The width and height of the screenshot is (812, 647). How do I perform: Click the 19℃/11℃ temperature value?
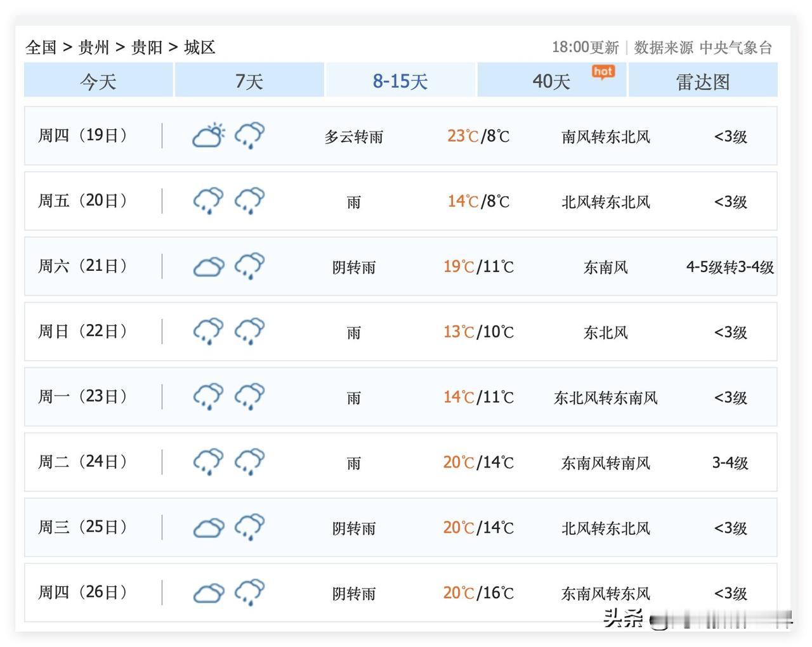pyautogui.click(x=478, y=266)
